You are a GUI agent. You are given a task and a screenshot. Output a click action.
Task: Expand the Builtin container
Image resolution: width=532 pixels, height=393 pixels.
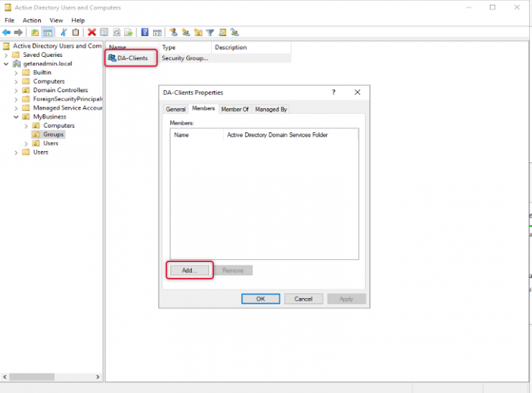click(x=16, y=73)
